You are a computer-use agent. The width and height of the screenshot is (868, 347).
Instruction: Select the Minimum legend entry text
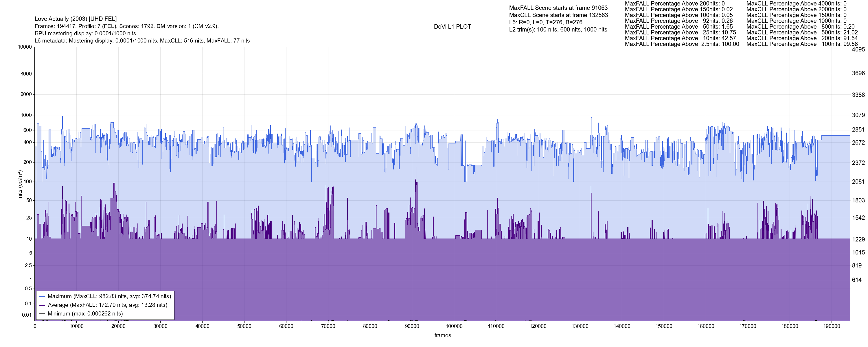[85, 314]
